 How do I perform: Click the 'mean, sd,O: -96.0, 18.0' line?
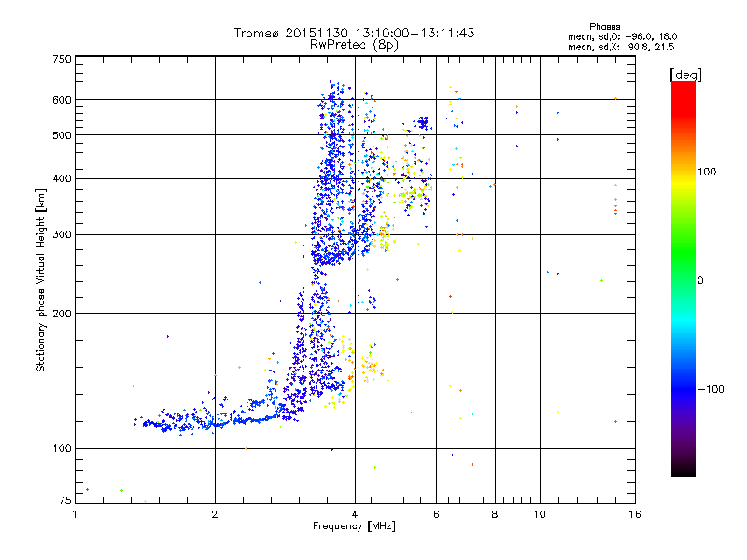pos(622,37)
